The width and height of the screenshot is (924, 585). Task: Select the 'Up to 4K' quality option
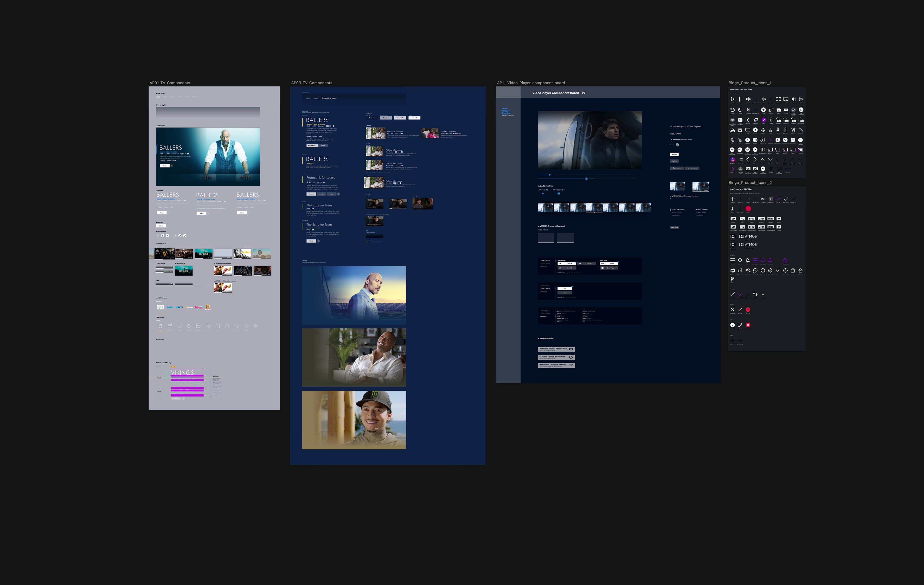coord(567,264)
